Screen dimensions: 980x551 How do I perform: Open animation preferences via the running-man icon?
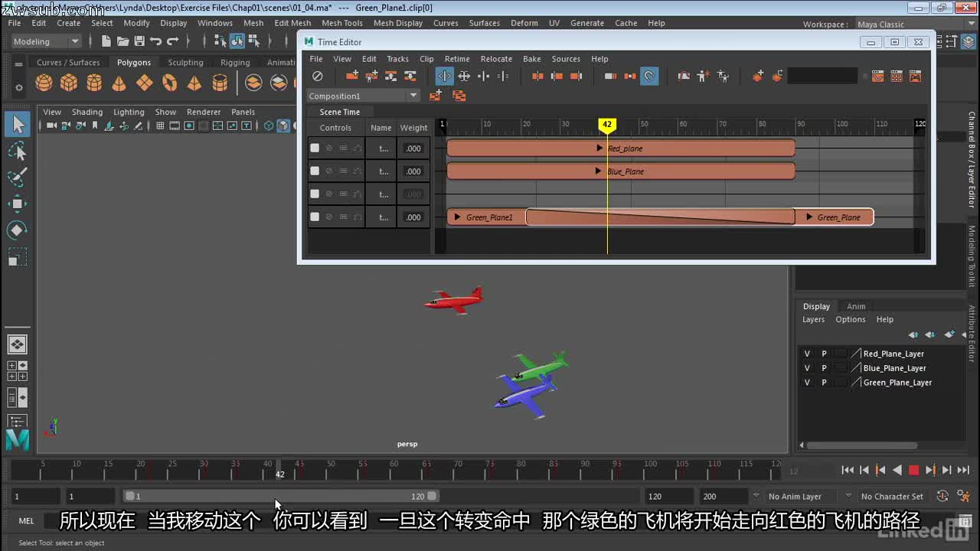[x=963, y=496]
